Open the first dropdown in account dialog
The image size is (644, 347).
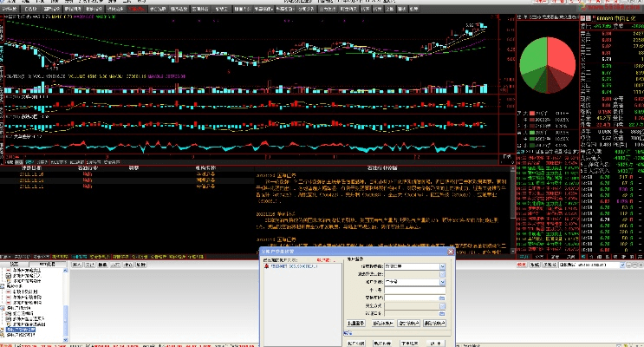443,268
